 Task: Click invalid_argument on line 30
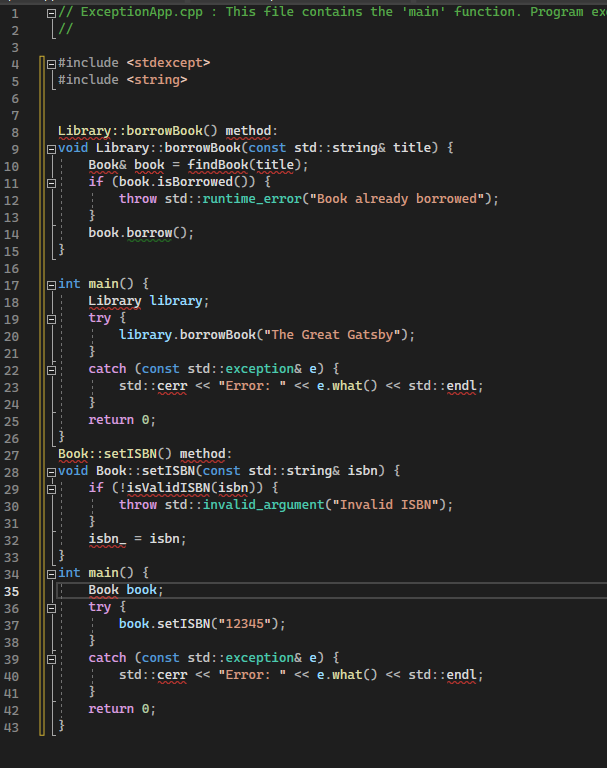click(x=264, y=505)
